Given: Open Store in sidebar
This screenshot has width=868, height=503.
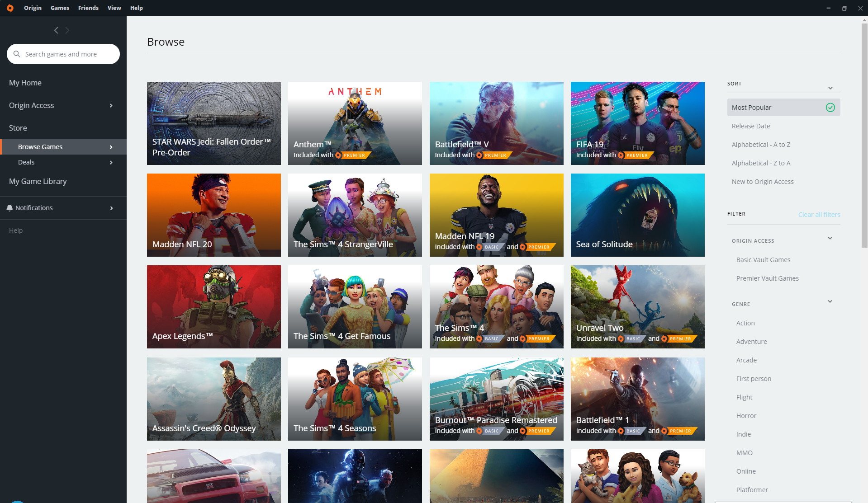Looking at the screenshot, I should (18, 128).
